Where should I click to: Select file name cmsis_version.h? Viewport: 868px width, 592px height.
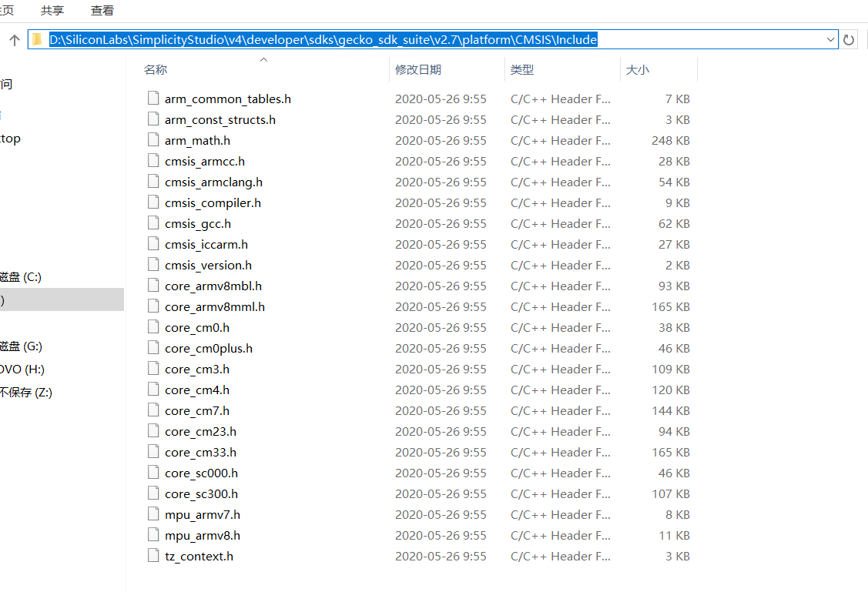(208, 266)
